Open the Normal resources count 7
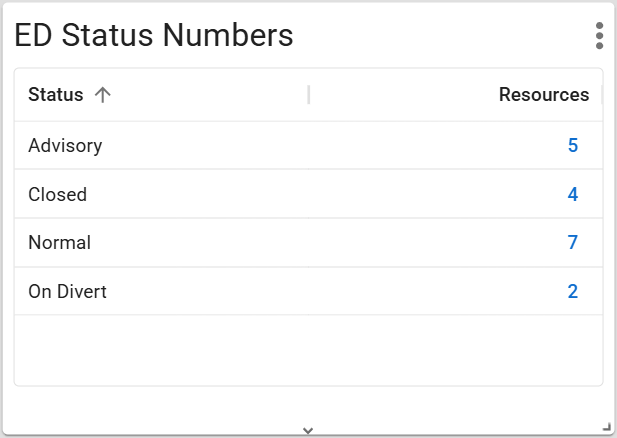 [573, 242]
